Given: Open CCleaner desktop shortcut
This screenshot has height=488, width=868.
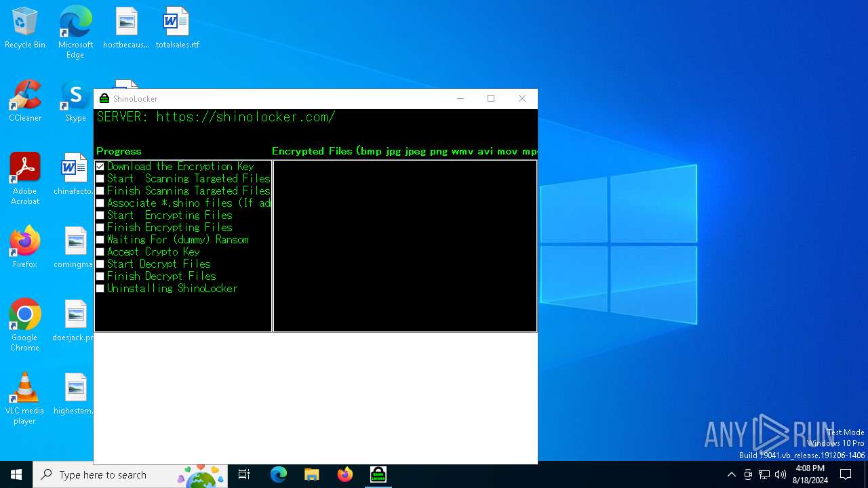Looking at the screenshot, I should point(25,102).
